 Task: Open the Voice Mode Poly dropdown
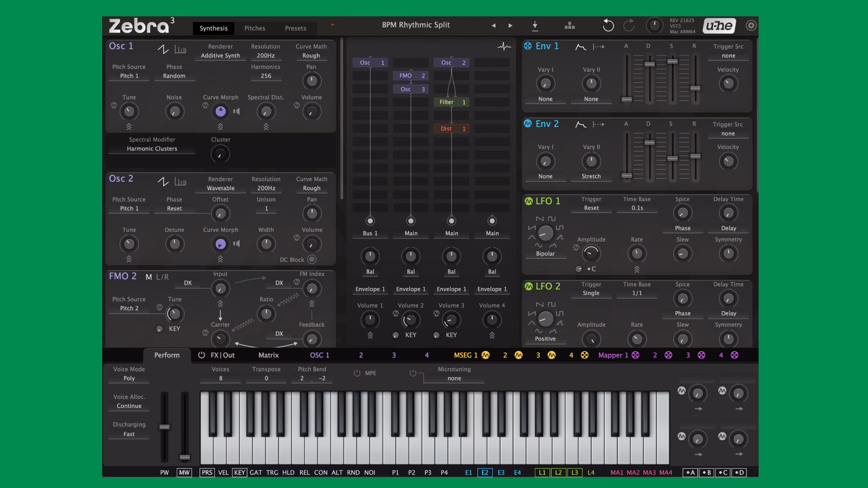click(x=128, y=378)
